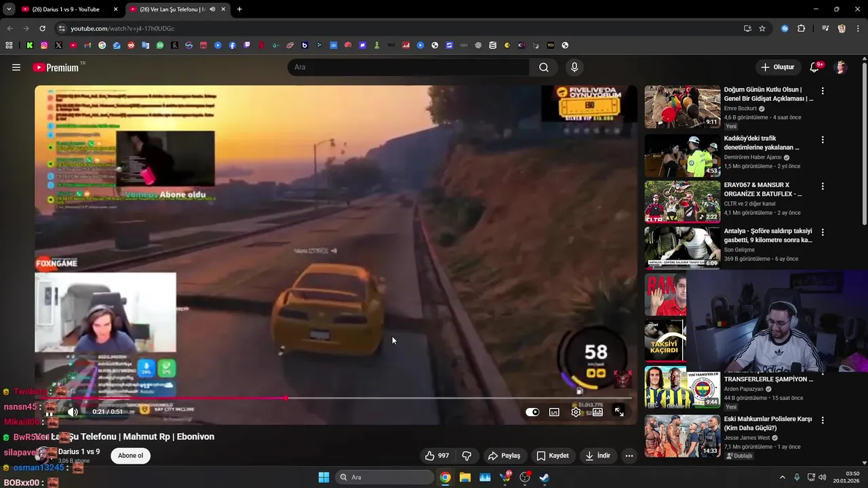Play the Kadıköy'deki trafik denetimlerine thumbnail
Viewport: 868px width, 488px height.
click(x=682, y=155)
